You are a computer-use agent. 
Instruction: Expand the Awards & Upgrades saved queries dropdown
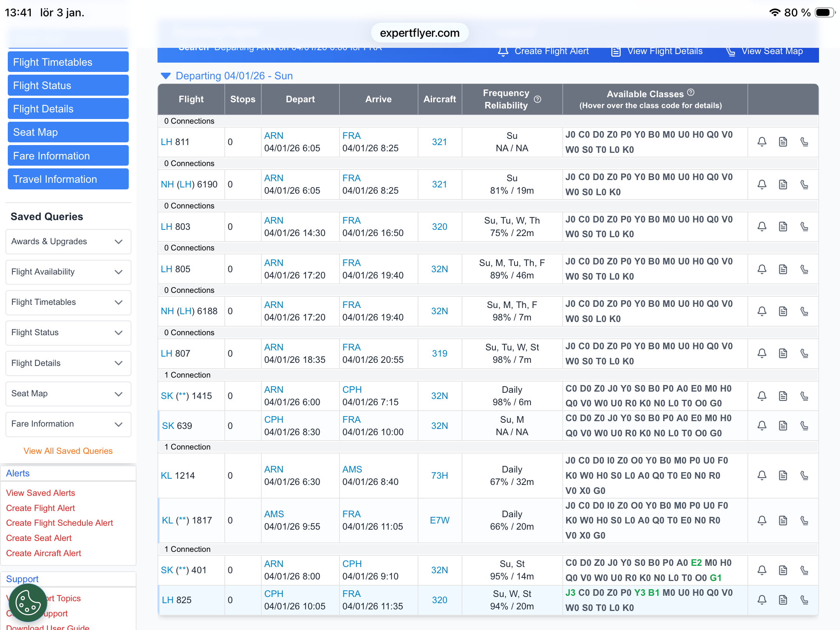[x=119, y=241]
